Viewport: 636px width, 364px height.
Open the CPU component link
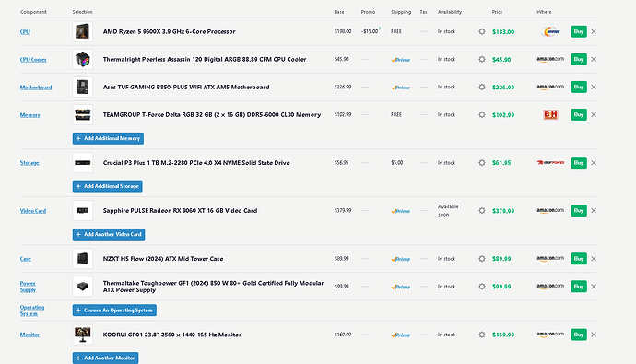tap(25, 31)
